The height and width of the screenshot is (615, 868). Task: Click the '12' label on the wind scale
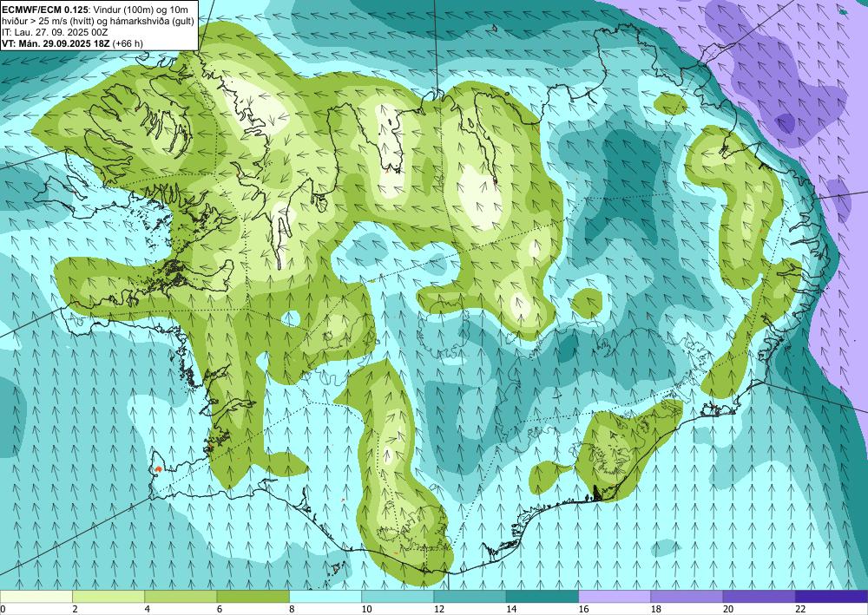pos(439,610)
